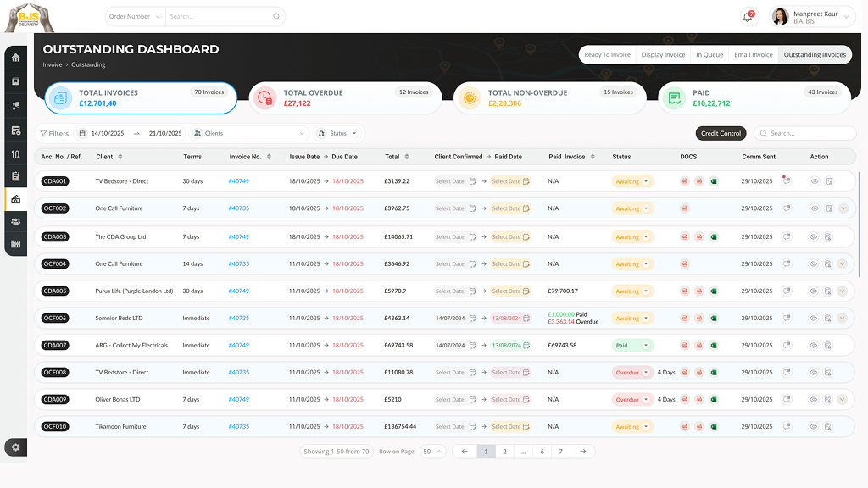The image size is (868, 488).
Task: Open invoice link #40749 for TV Bedstore - Direct
Action: [x=239, y=181]
